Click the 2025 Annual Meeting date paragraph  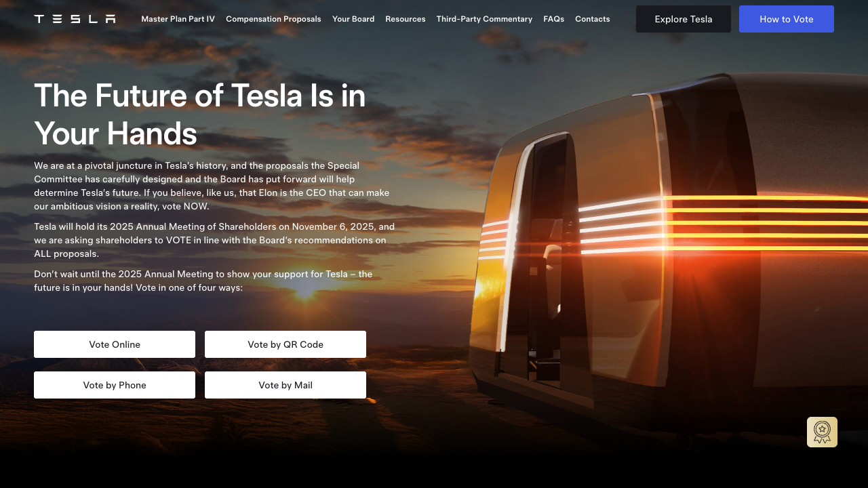214,240
